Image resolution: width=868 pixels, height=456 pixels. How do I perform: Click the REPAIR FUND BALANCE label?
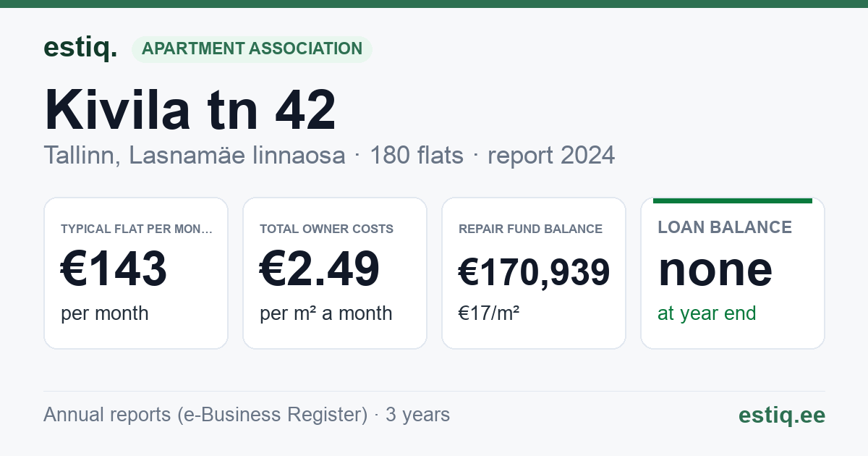pos(531,229)
